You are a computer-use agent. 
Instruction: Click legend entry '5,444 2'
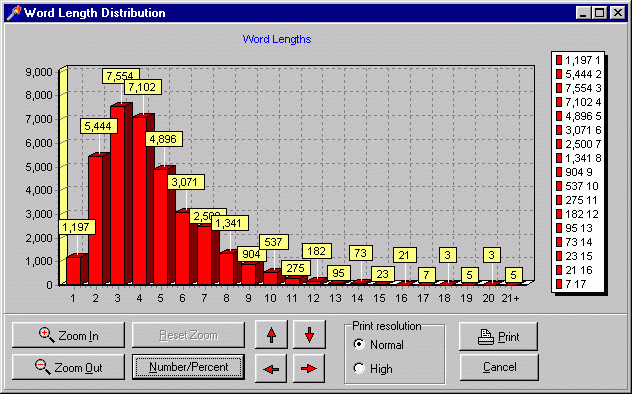(x=578, y=74)
